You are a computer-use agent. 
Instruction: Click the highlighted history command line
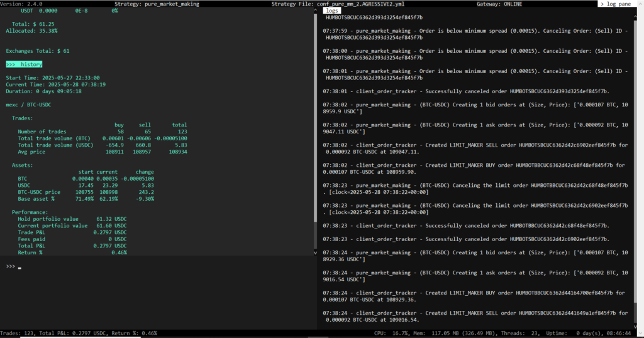pyautogui.click(x=24, y=64)
